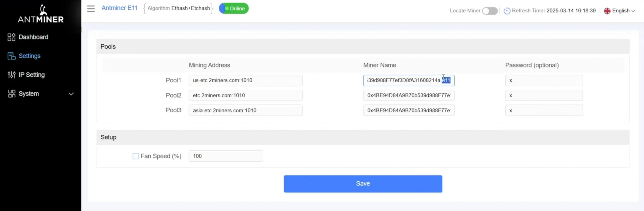Click the Refresh Timer timestamp 2025-03-14 16:18:39
The width and height of the screenshot is (644, 211).
[571, 11]
